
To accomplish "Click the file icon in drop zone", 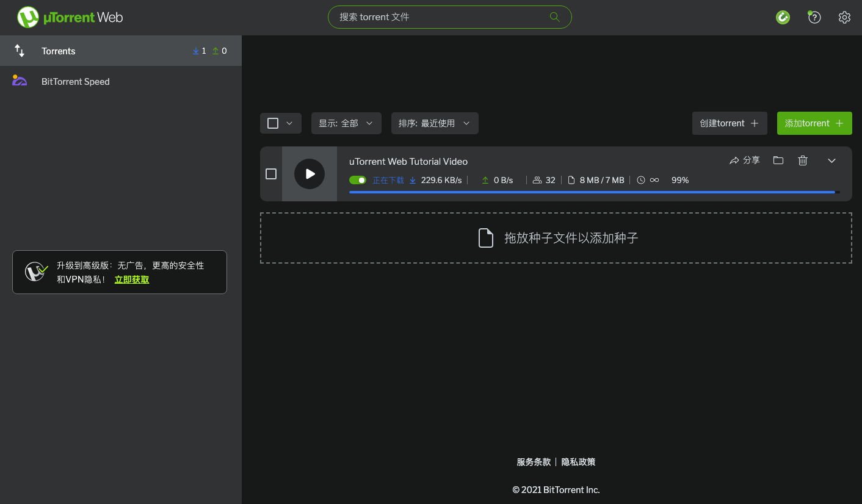I will (x=486, y=238).
